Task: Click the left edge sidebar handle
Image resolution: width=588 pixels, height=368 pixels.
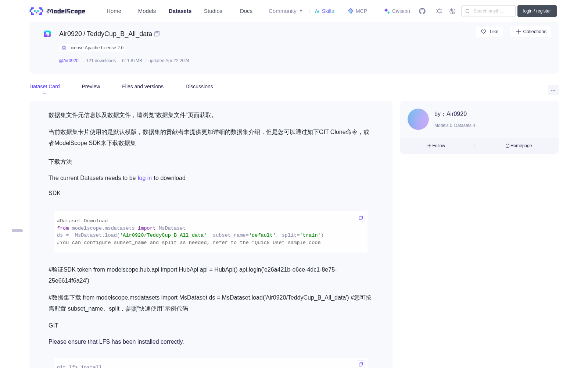Action: tap(17, 231)
